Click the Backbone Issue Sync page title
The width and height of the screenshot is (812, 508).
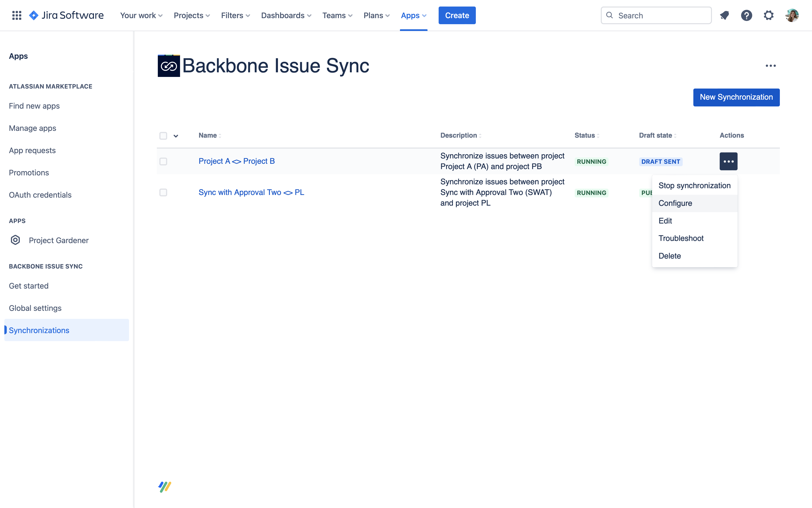275,66
